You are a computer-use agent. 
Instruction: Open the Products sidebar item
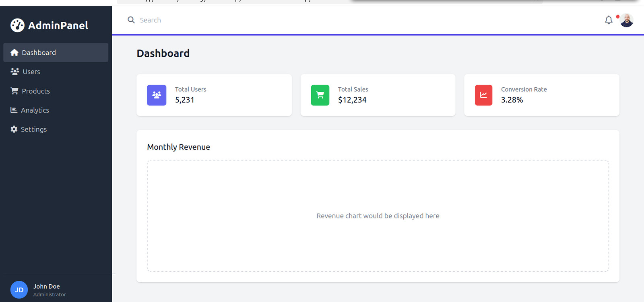[35, 91]
